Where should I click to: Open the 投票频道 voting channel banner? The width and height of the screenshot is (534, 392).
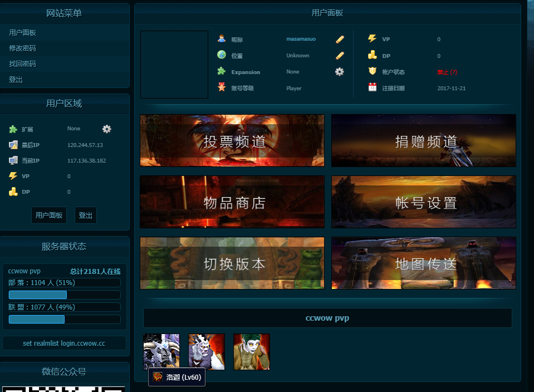click(x=232, y=140)
